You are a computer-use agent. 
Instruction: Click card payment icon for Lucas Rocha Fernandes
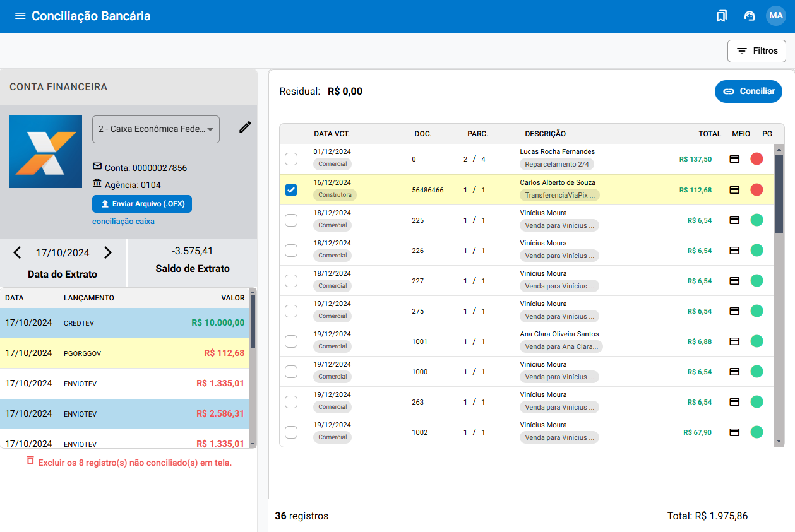point(734,159)
